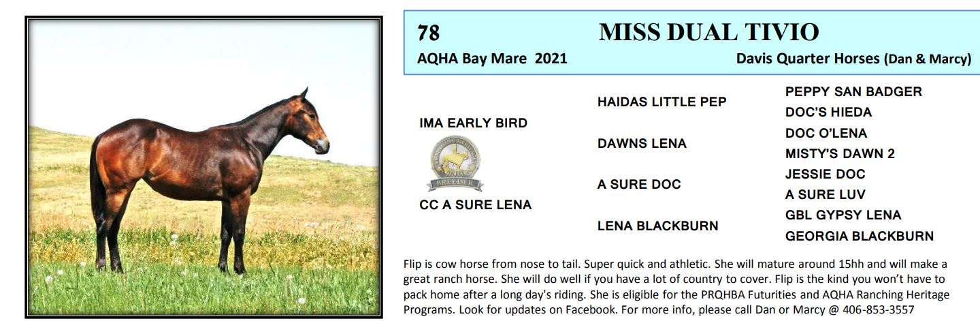Click the AQHA Breeder badge logo
980x321 pixels.
(x=454, y=164)
